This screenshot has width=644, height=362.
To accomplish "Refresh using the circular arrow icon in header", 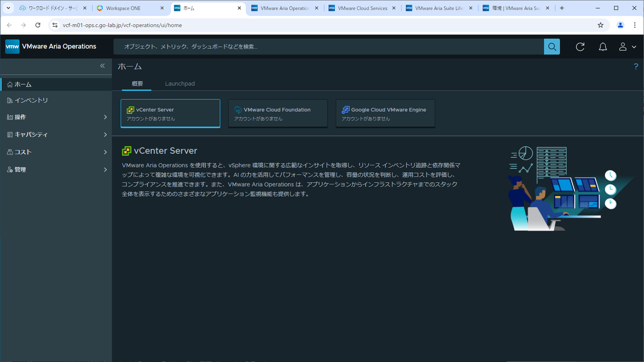I will click(x=580, y=47).
